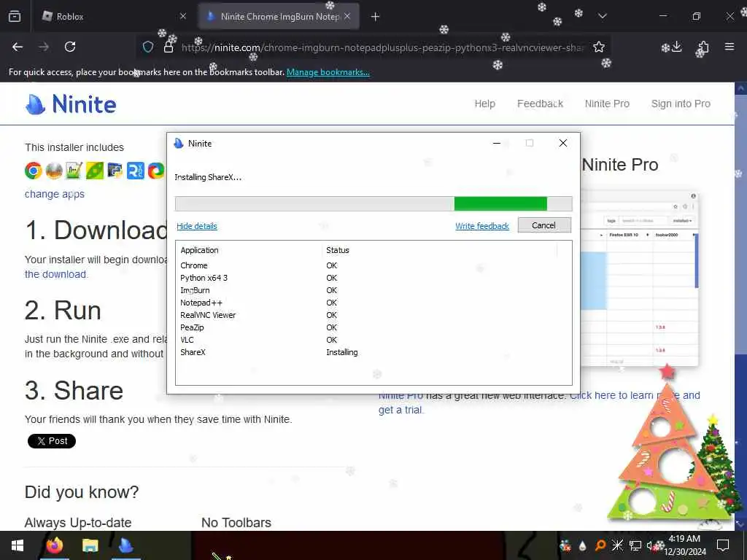Open the Feedback link in header
This screenshot has height=560, width=747.
tap(541, 104)
